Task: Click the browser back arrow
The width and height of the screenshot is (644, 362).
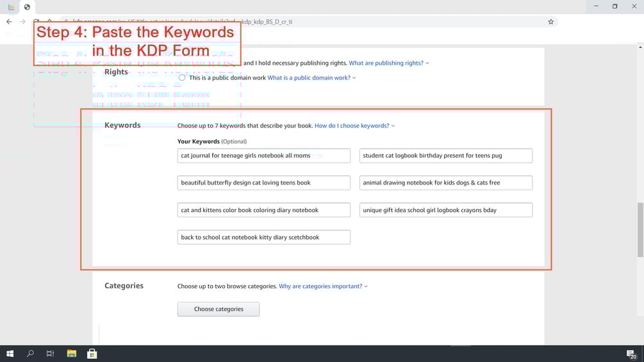Action: 9,22
